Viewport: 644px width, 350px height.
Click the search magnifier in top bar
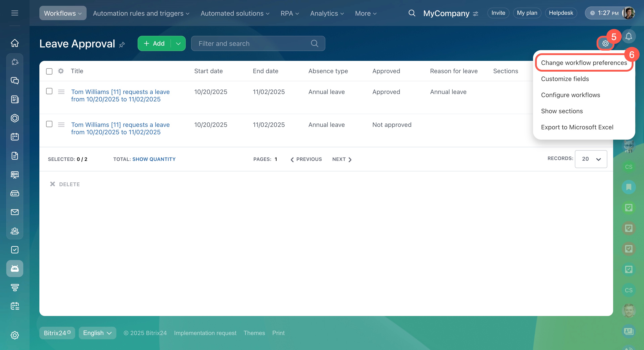[412, 13]
